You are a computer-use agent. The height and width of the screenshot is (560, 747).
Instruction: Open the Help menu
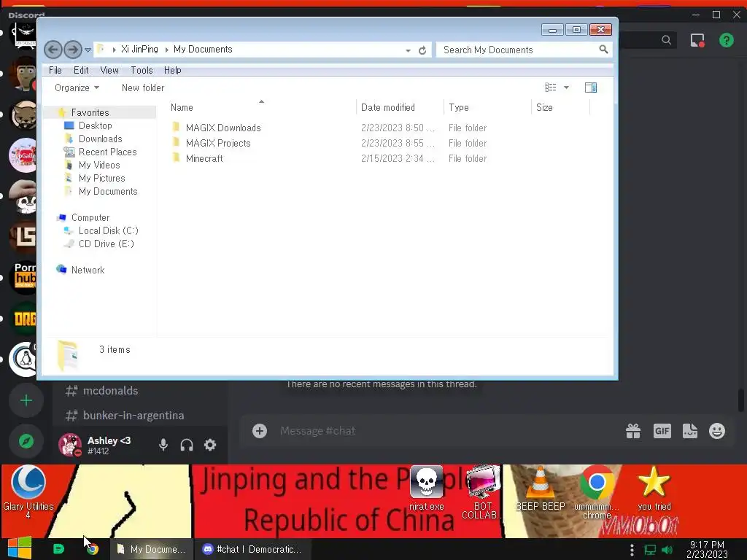pos(172,70)
